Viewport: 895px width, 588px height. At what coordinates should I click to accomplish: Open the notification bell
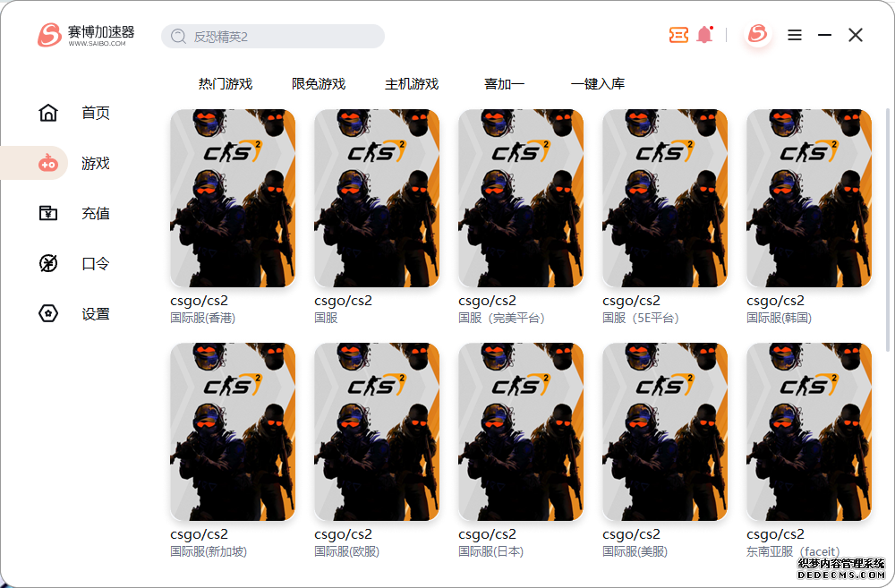coord(704,35)
